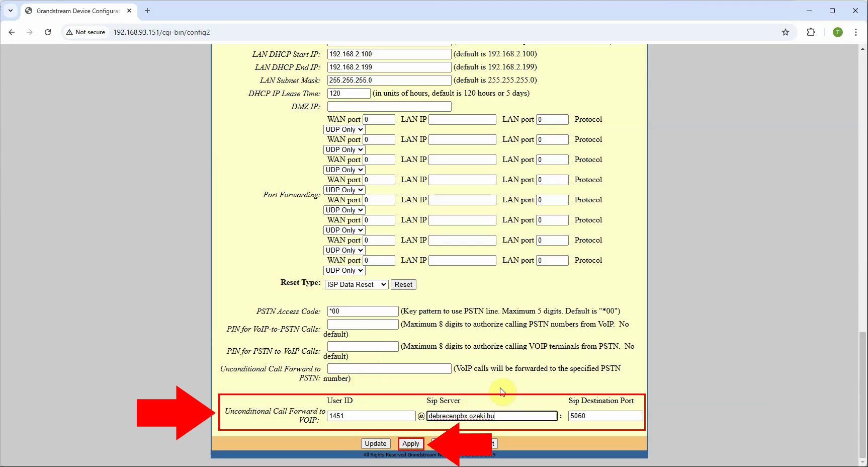868x467 pixels.
Task: Click the DMZ IP field
Action: pos(389,106)
